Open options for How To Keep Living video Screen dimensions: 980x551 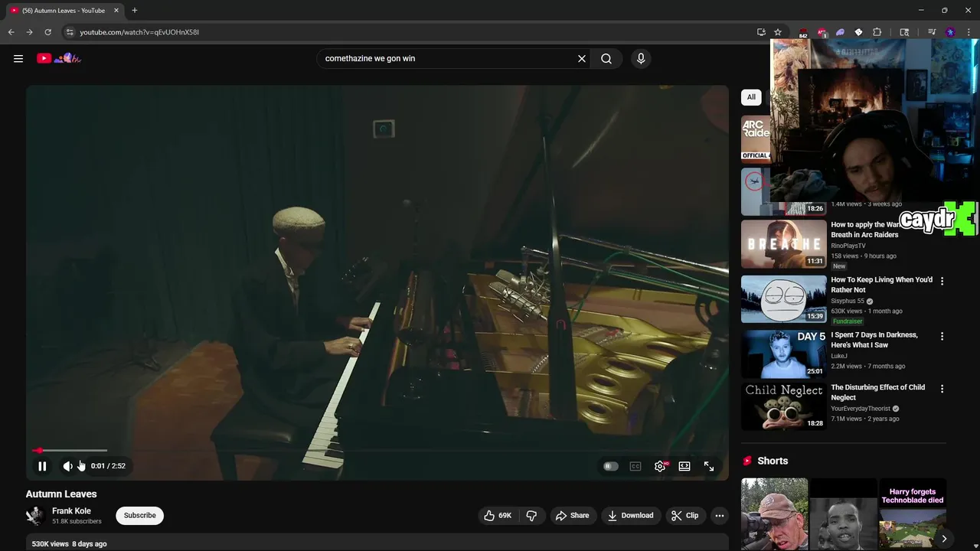[x=942, y=281]
